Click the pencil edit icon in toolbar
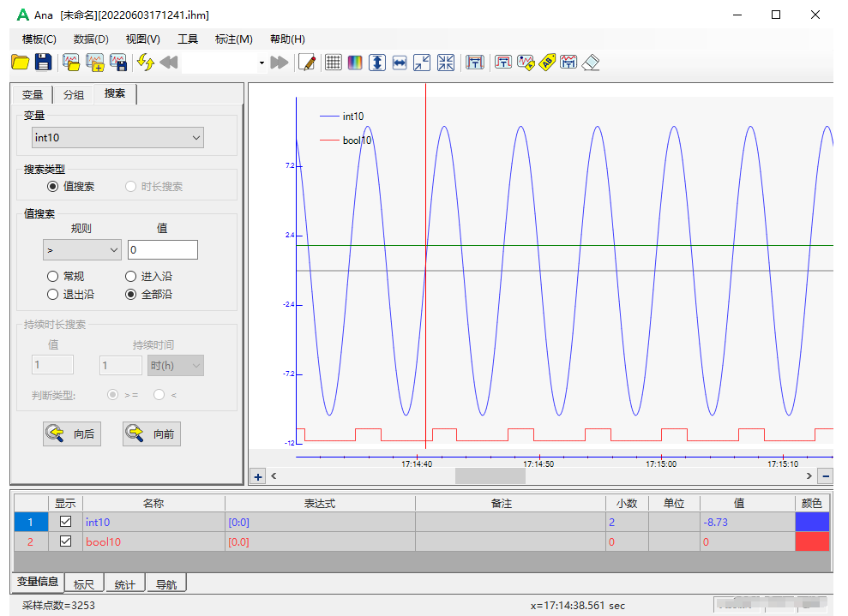 pyautogui.click(x=307, y=63)
